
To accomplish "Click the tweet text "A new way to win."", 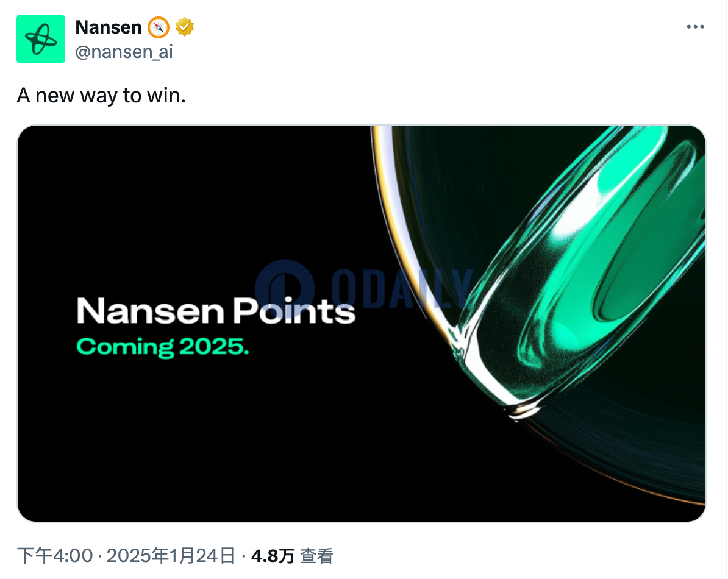I will coord(101,96).
